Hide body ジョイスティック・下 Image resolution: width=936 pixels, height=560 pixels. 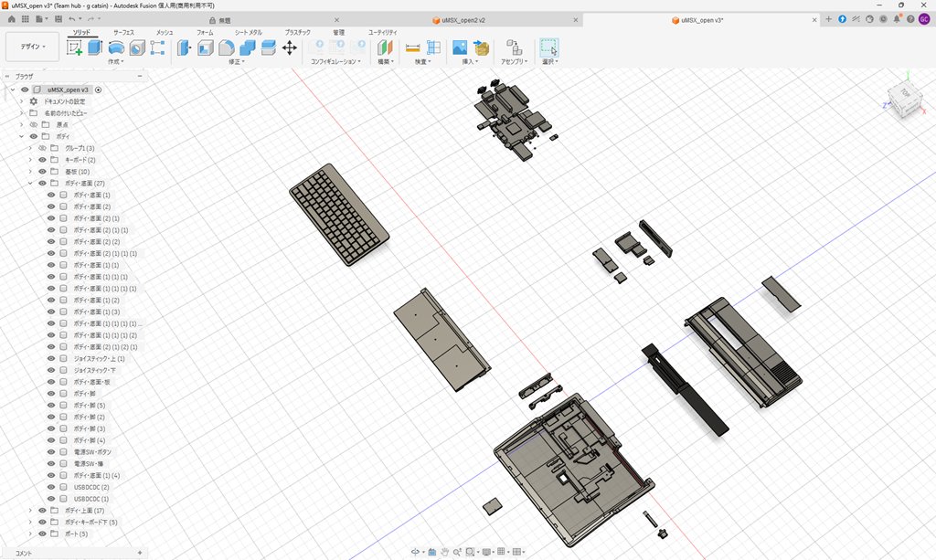51,370
